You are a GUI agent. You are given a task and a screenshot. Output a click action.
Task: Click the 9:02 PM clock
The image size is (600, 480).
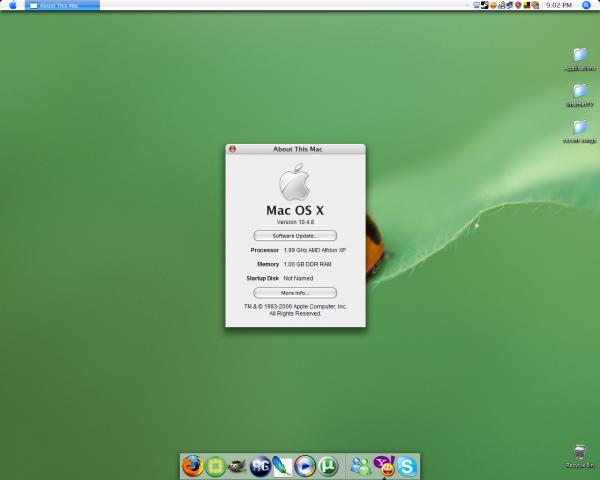[559, 5]
